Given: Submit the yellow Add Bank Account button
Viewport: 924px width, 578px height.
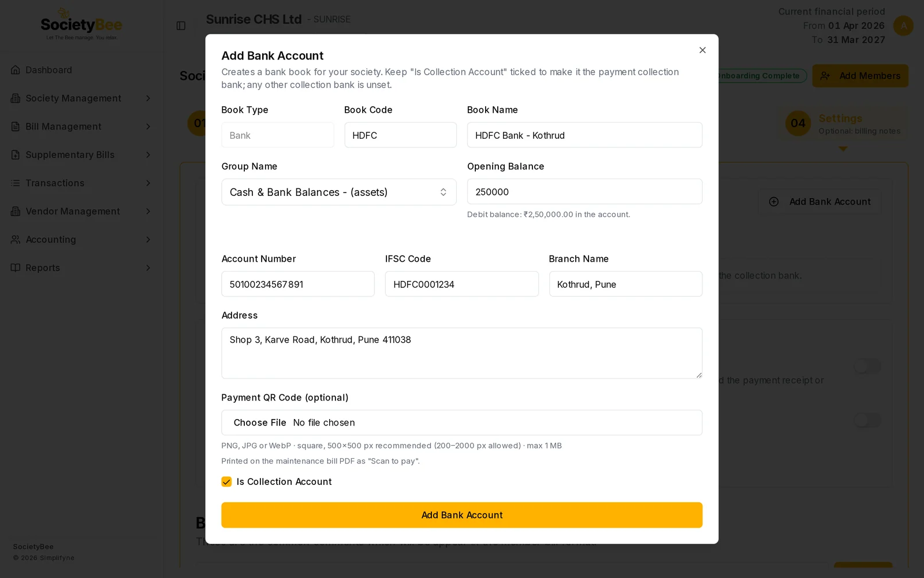Looking at the screenshot, I should coord(462,515).
